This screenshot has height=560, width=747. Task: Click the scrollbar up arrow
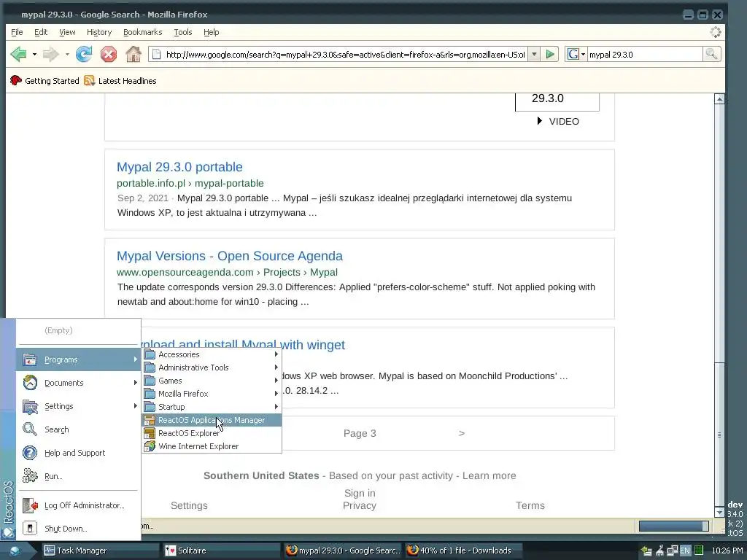pyautogui.click(x=719, y=99)
